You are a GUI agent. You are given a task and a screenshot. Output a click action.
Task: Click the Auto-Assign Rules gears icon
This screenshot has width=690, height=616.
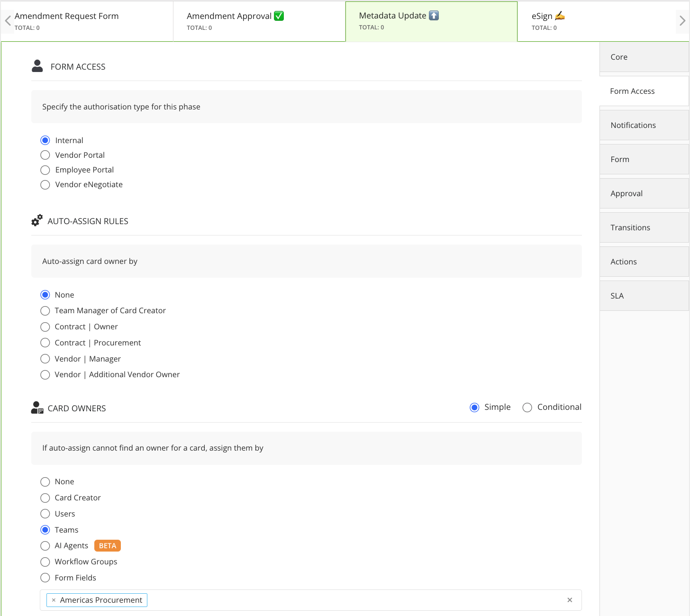pos(36,220)
